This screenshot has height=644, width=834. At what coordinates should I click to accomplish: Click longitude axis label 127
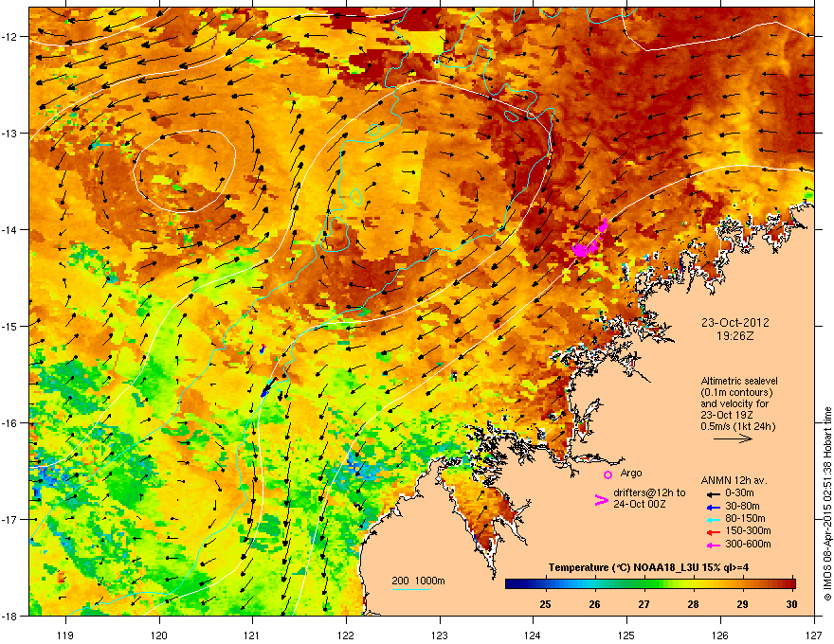pos(813,635)
